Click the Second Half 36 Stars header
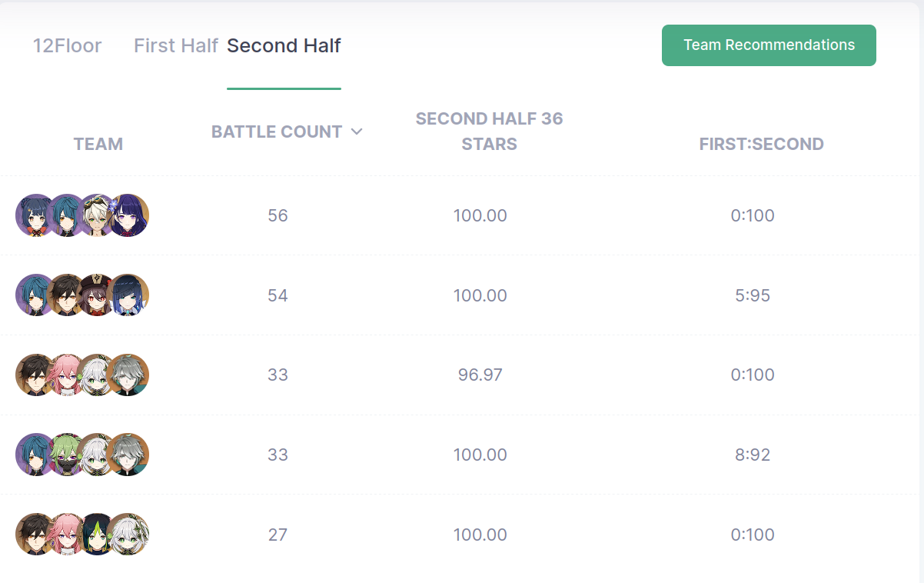This screenshot has width=924, height=583. pyautogui.click(x=490, y=132)
